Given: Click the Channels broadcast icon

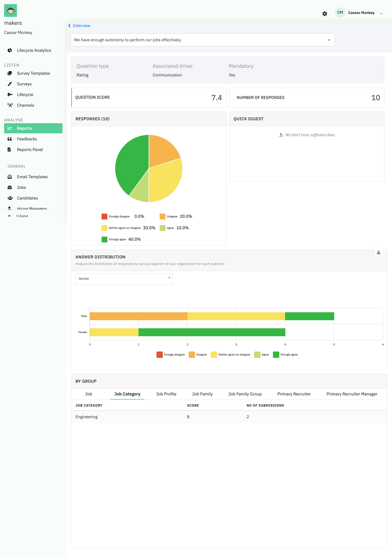Looking at the screenshot, I should 10,105.
